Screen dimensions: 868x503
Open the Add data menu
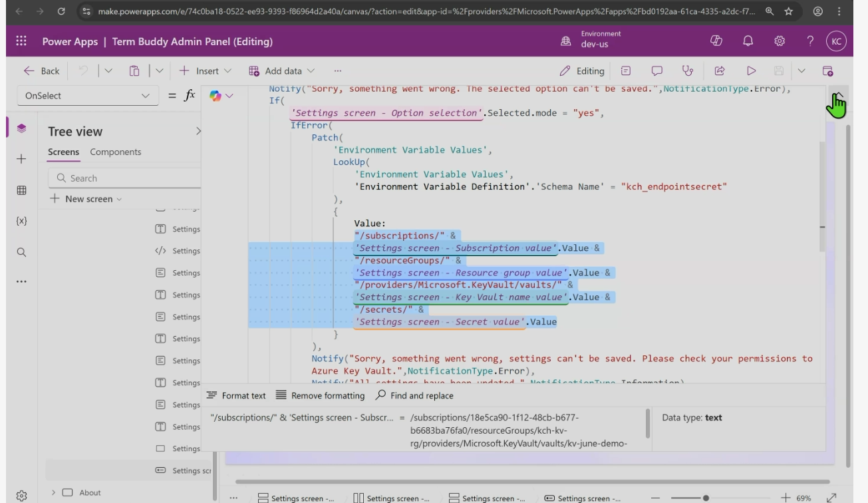pos(281,71)
